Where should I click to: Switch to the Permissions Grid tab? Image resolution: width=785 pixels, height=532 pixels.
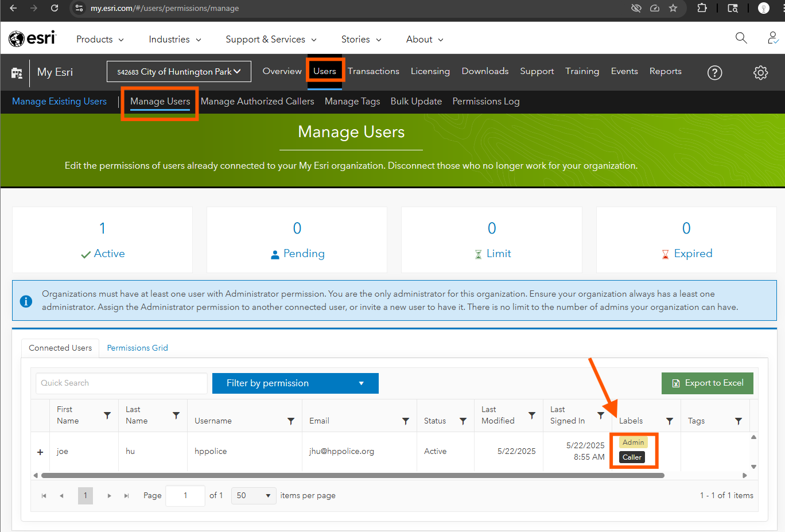(138, 348)
